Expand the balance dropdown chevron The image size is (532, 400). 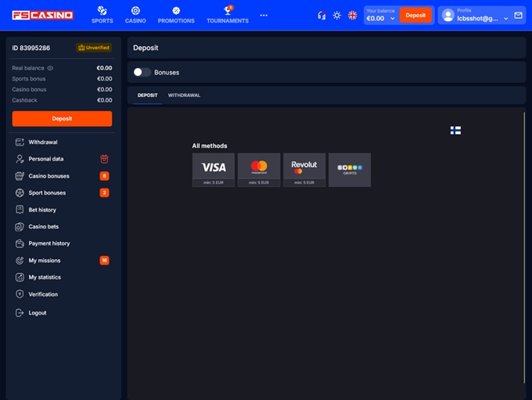click(393, 19)
